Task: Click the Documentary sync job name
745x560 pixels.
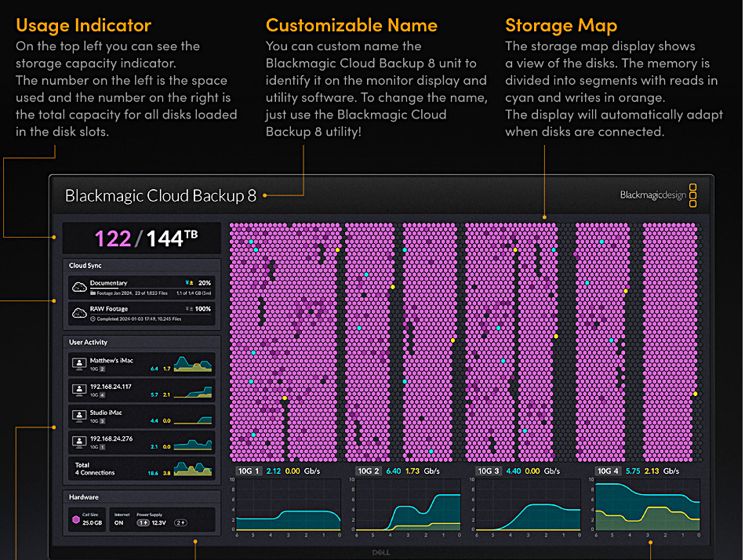Action: 108,283
